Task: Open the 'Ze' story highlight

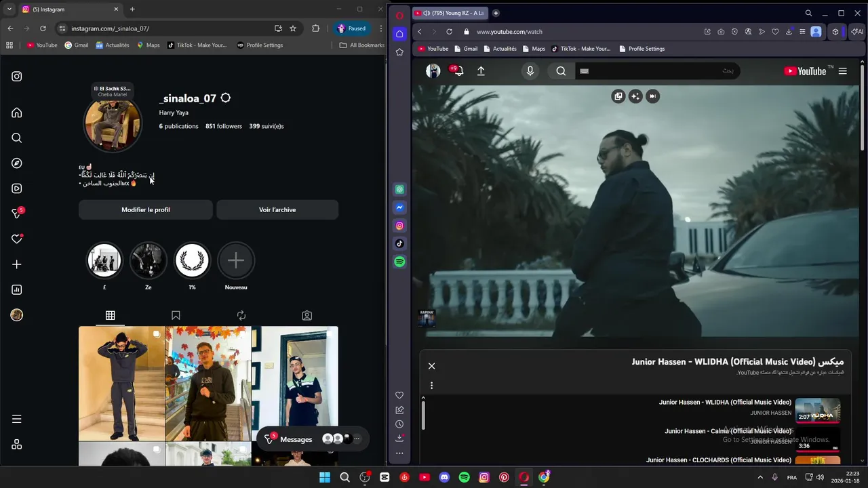Action: (x=149, y=260)
